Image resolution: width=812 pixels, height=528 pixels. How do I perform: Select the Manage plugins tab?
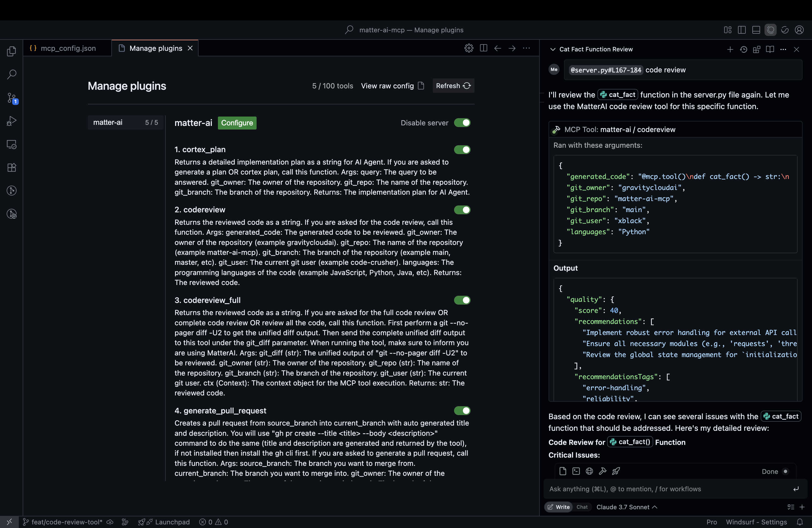point(155,48)
